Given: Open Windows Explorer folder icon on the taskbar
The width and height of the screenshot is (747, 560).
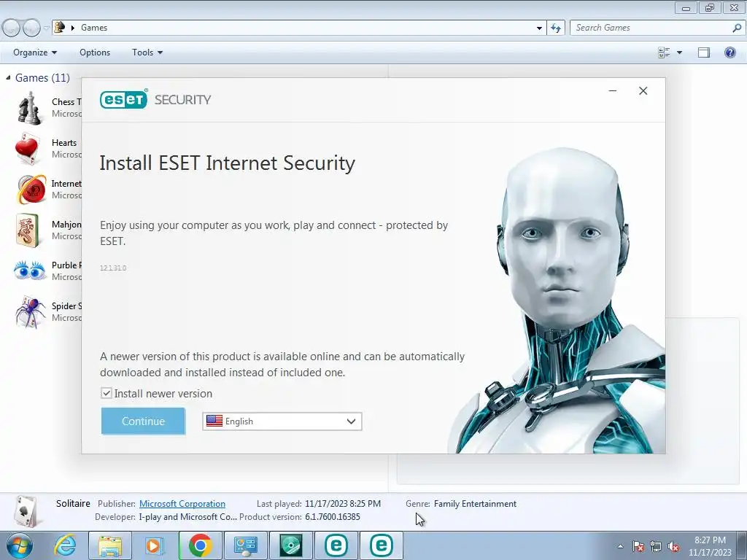Looking at the screenshot, I should [x=110, y=545].
